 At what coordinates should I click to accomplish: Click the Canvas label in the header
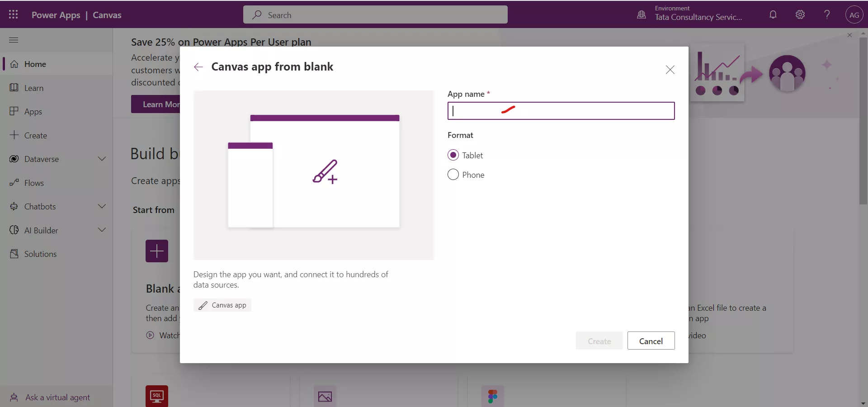(x=107, y=15)
